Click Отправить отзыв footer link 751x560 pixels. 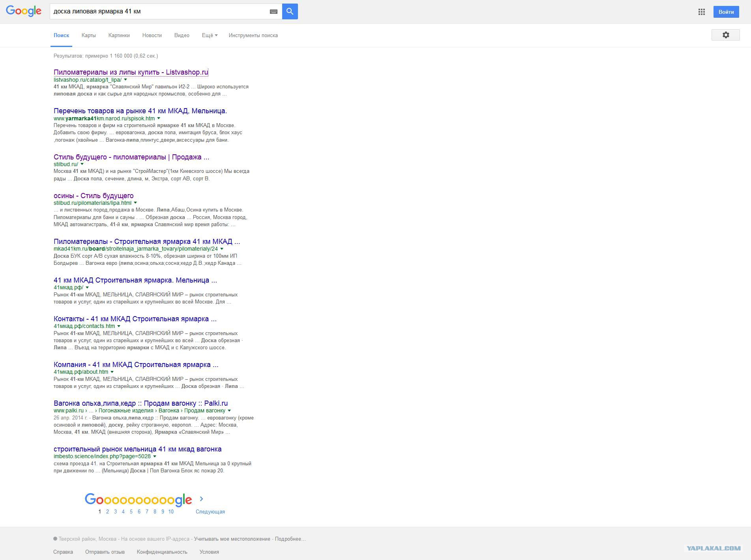(x=105, y=552)
